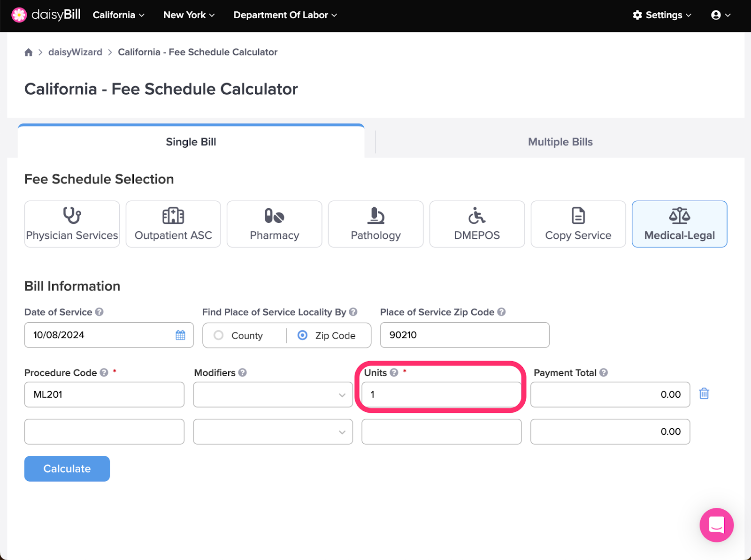751x560 pixels.
Task: Select the Medical-Legal fee schedule
Action: tap(680, 224)
